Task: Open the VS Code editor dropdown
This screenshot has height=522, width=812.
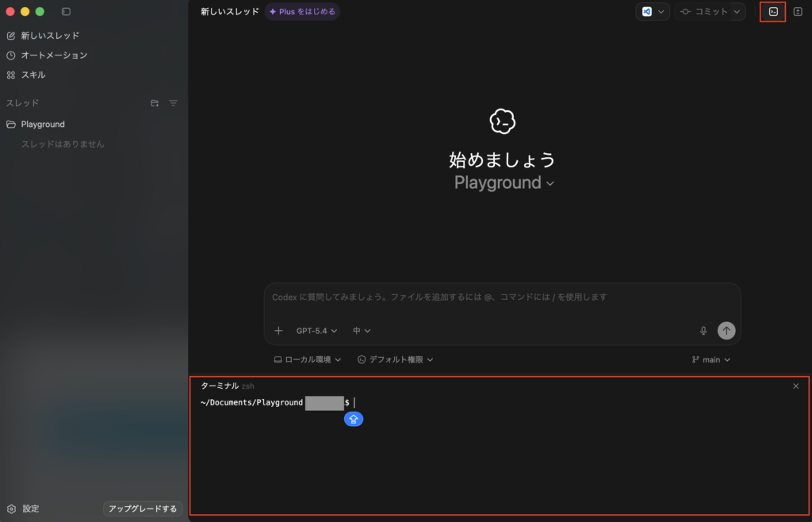Action: [653, 12]
